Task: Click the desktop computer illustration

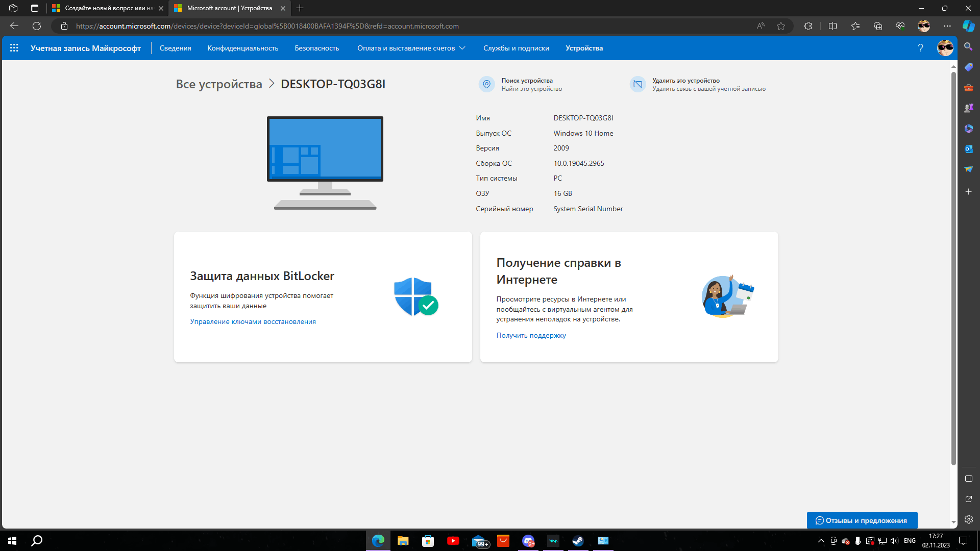Action: point(325,163)
